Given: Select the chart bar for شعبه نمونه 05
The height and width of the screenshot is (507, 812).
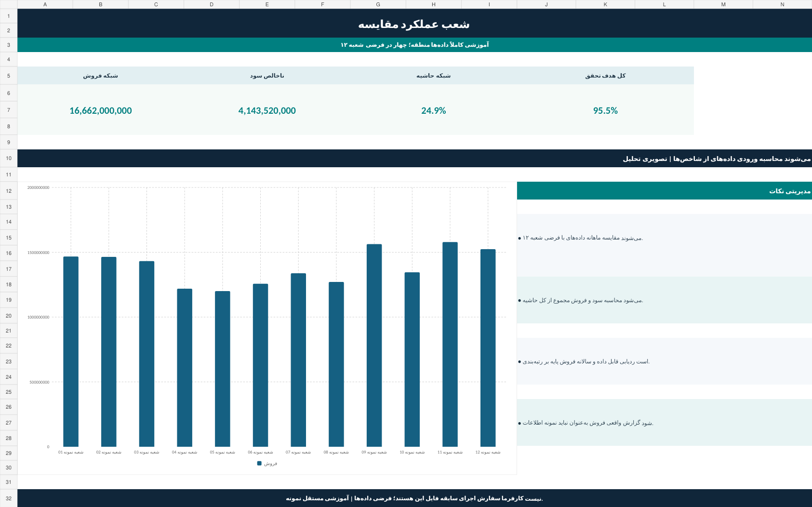Looking at the screenshot, I should point(223,369).
